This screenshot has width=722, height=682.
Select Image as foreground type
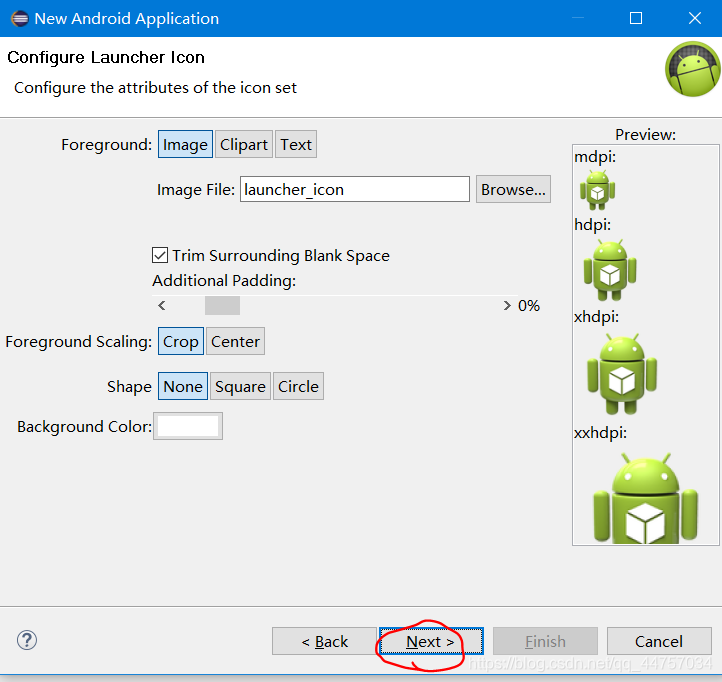185,144
